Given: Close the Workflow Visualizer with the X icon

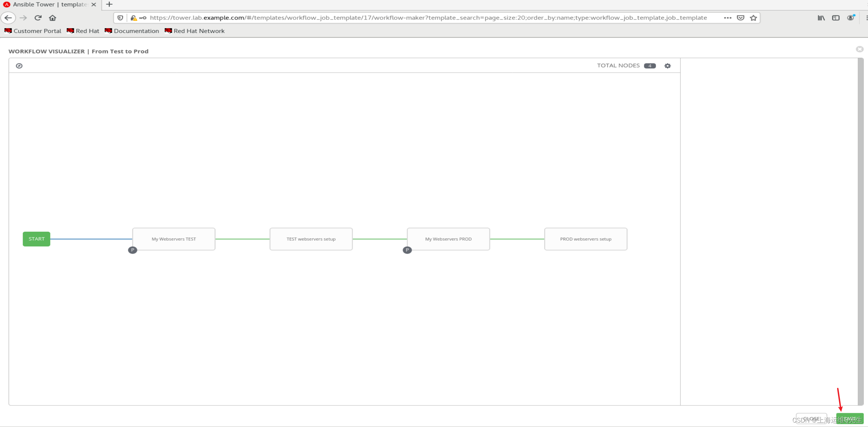Looking at the screenshot, I should pos(859,49).
